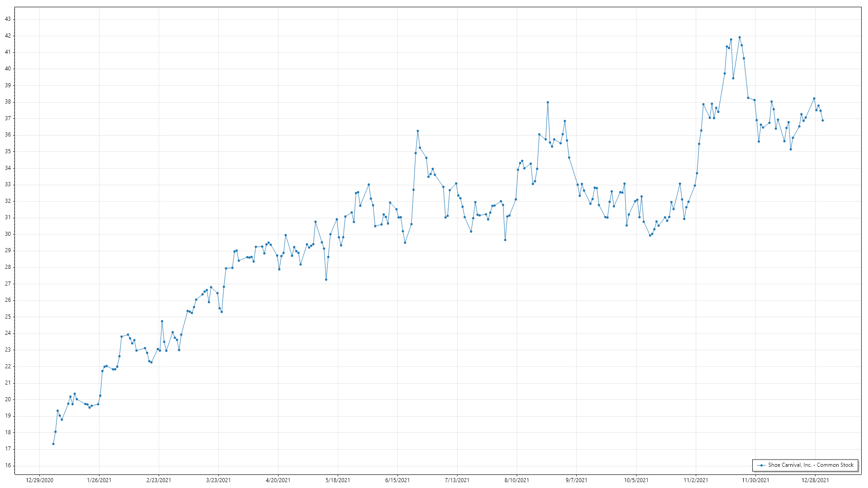Click the 12/29/2020 x-axis date label
Image resolution: width=868 pixels, height=488 pixels.
(39, 480)
